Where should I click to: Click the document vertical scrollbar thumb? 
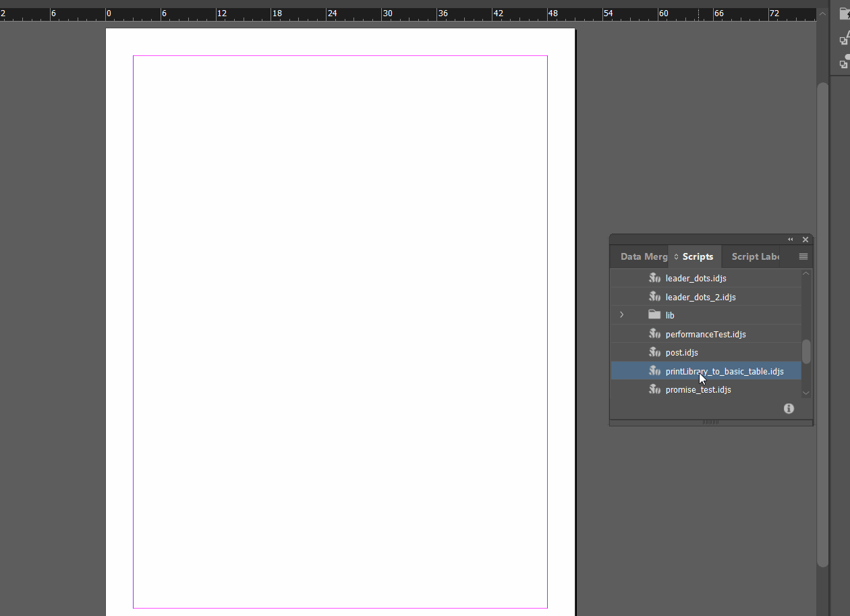pyautogui.click(x=822, y=324)
